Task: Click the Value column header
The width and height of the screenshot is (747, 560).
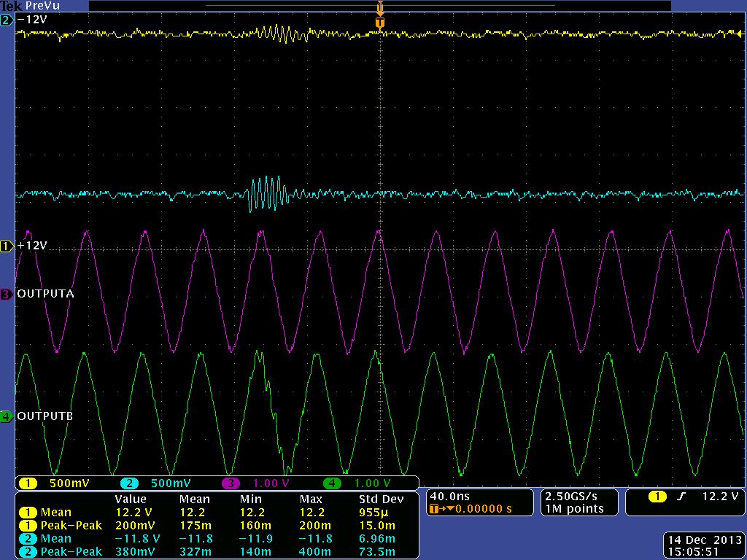Action: (131, 499)
